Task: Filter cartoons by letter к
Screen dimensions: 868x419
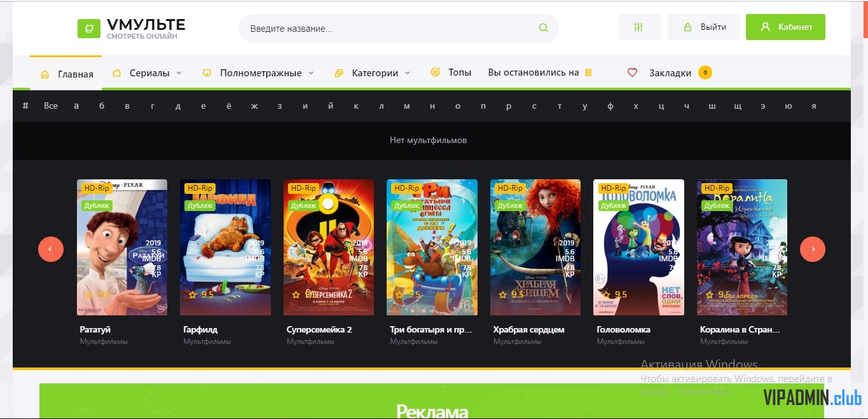Action: 356,106
